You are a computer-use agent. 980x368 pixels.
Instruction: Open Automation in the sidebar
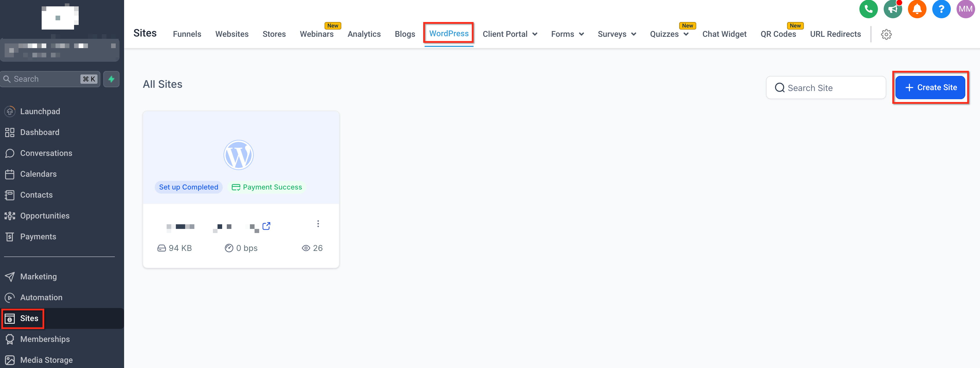(41, 297)
